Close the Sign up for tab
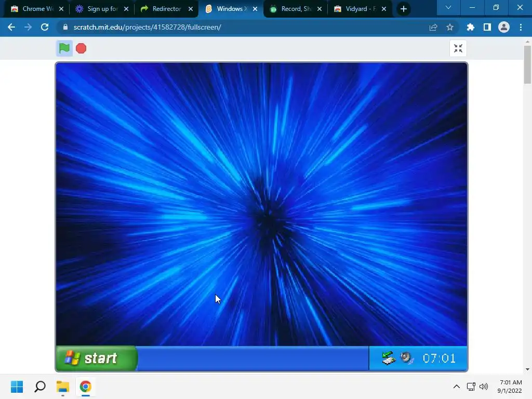Screen dimensions: 532x399 pyautogui.click(x=126, y=9)
